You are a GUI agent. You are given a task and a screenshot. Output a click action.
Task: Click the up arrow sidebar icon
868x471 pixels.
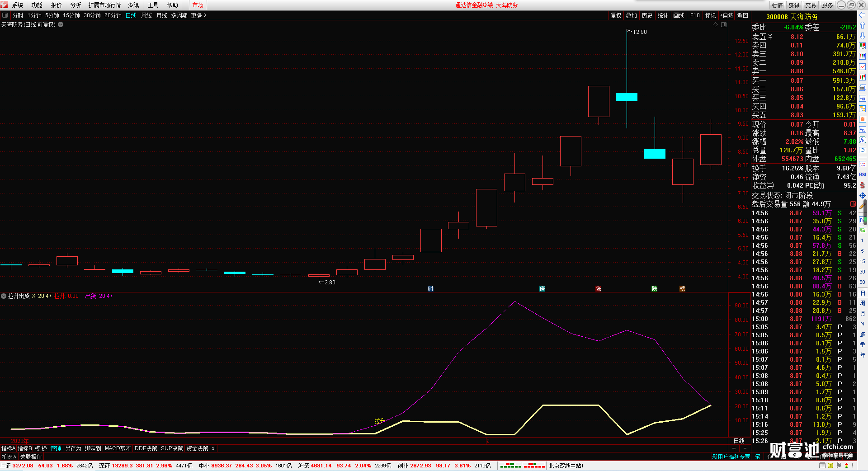pos(863,25)
